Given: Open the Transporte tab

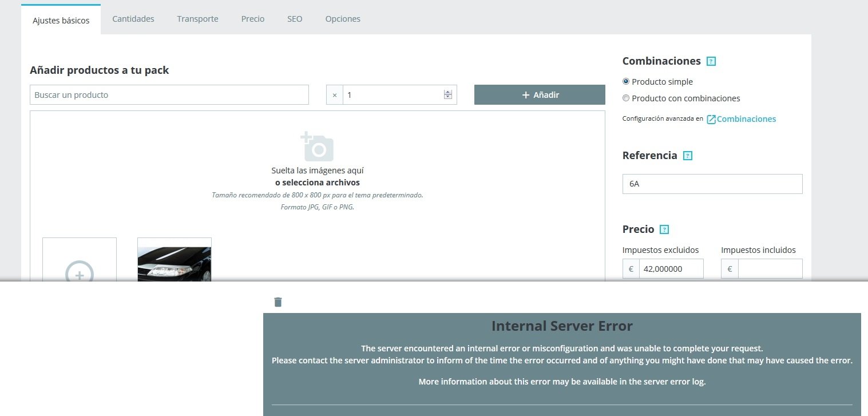Looking at the screenshot, I should pos(197,19).
